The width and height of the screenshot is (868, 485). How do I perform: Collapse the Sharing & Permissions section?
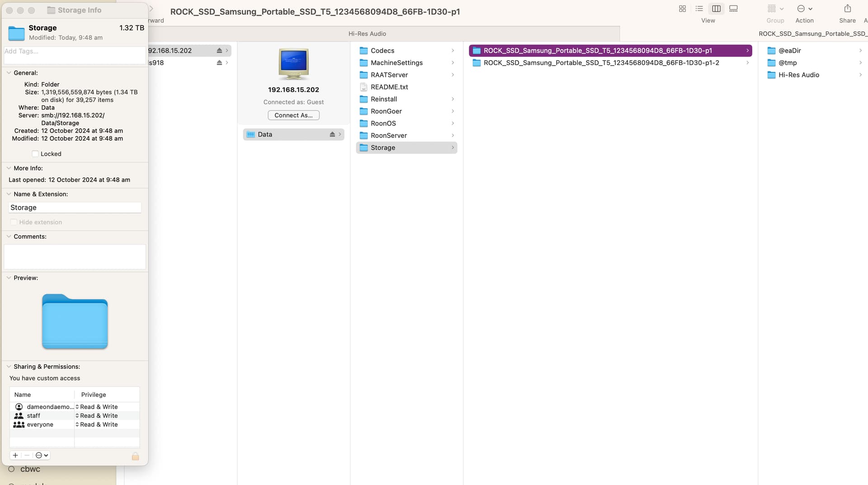(x=9, y=367)
